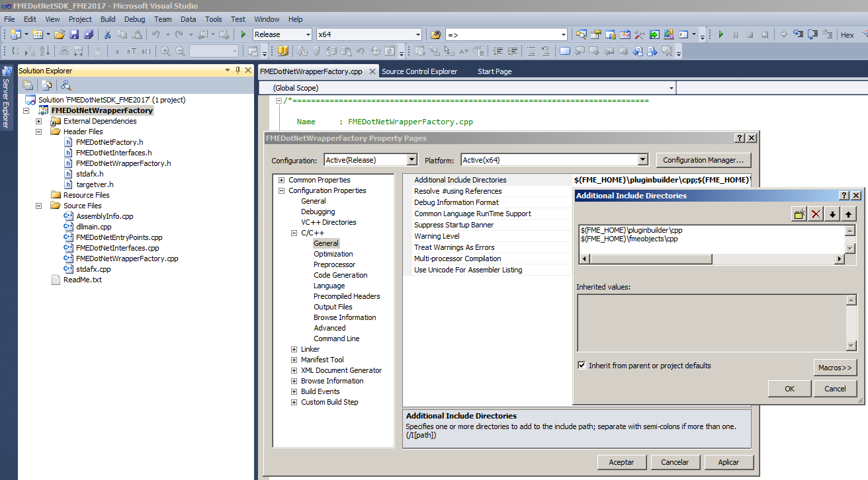Open the Build menu

(108, 19)
